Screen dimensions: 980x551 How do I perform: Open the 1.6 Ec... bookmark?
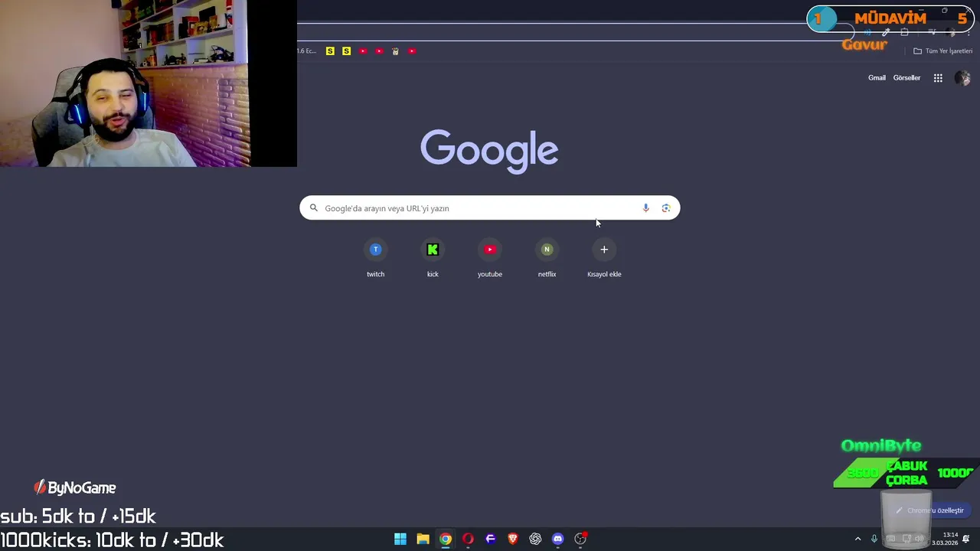pos(306,51)
